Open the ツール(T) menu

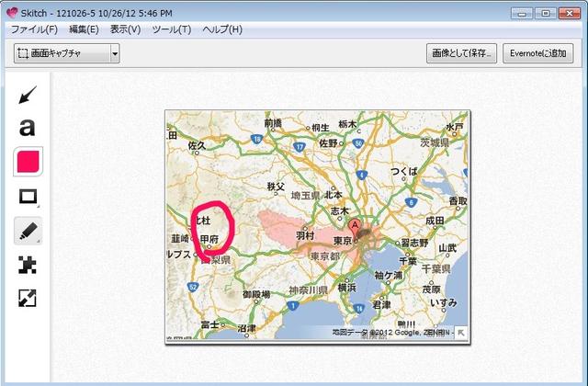tap(171, 29)
